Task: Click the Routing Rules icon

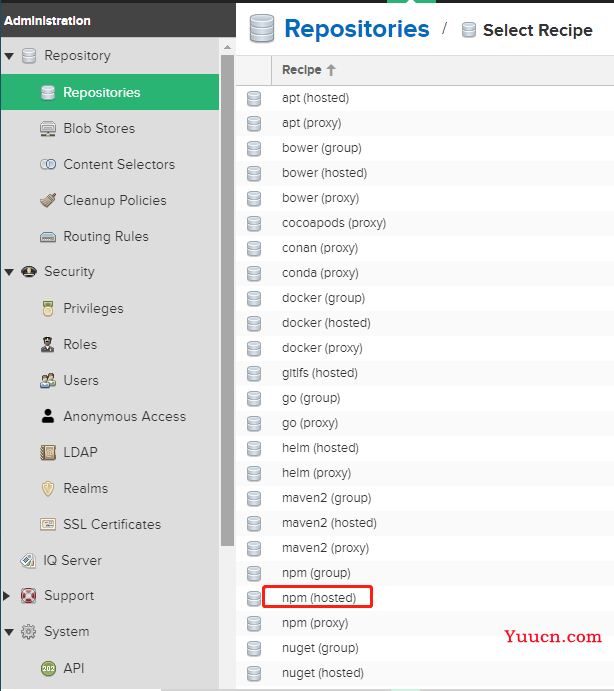Action: [48, 237]
